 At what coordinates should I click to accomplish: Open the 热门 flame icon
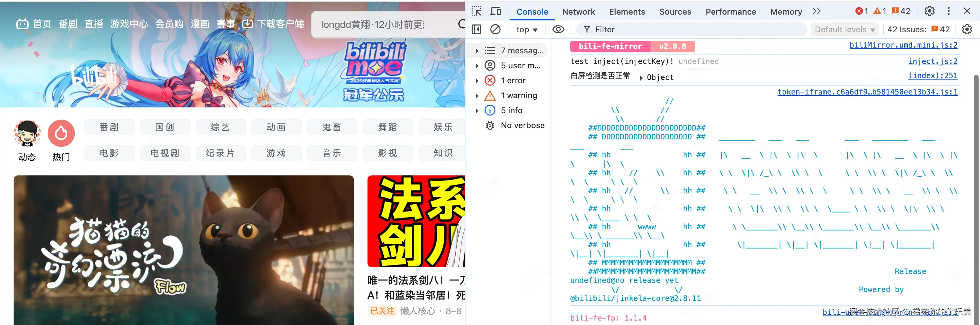tap(61, 133)
